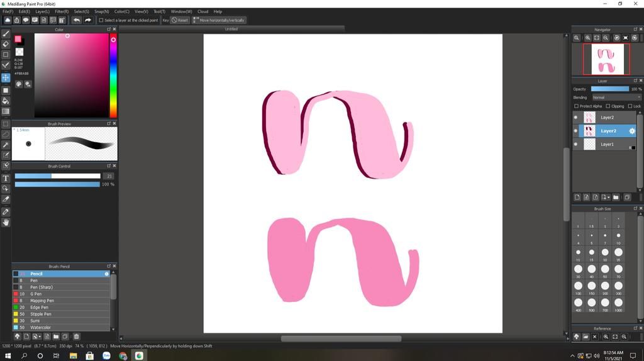Screen dimensions: 644x361
Task: Enable the Protect Alpha checkbox
Action: tap(576, 106)
